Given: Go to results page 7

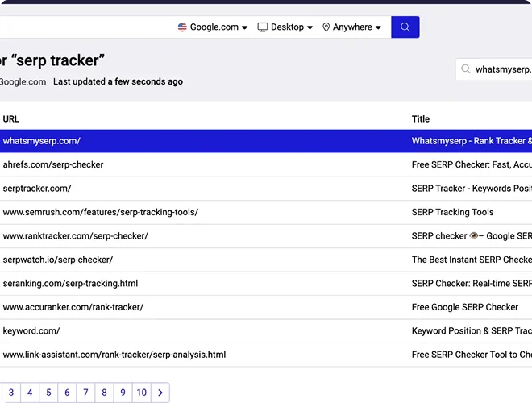Looking at the screenshot, I should tap(85, 393).
